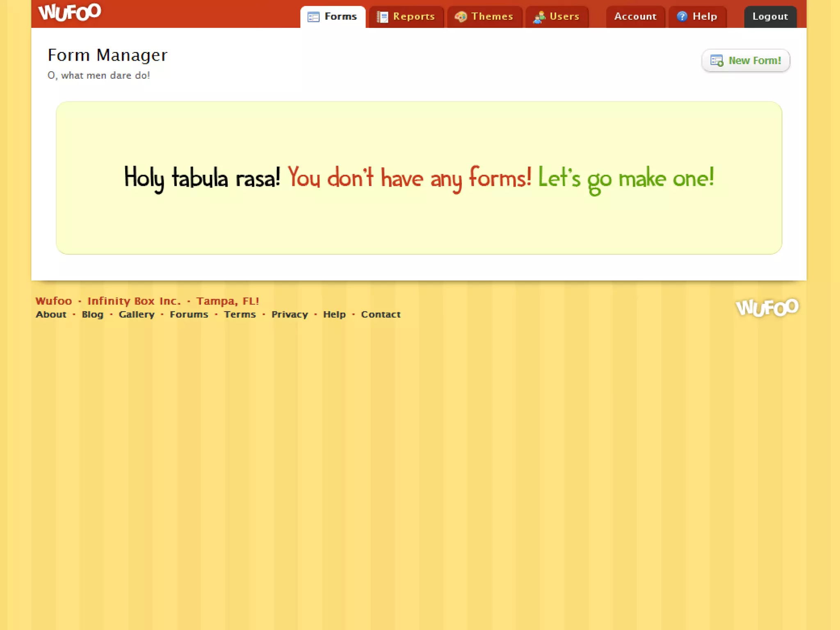Click the white Wufoo footer logo
840x630 pixels.
coord(767,308)
